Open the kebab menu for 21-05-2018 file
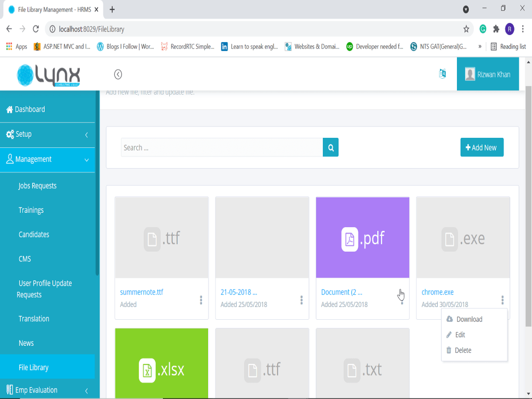Image resolution: width=532 pixels, height=399 pixels. click(301, 300)
